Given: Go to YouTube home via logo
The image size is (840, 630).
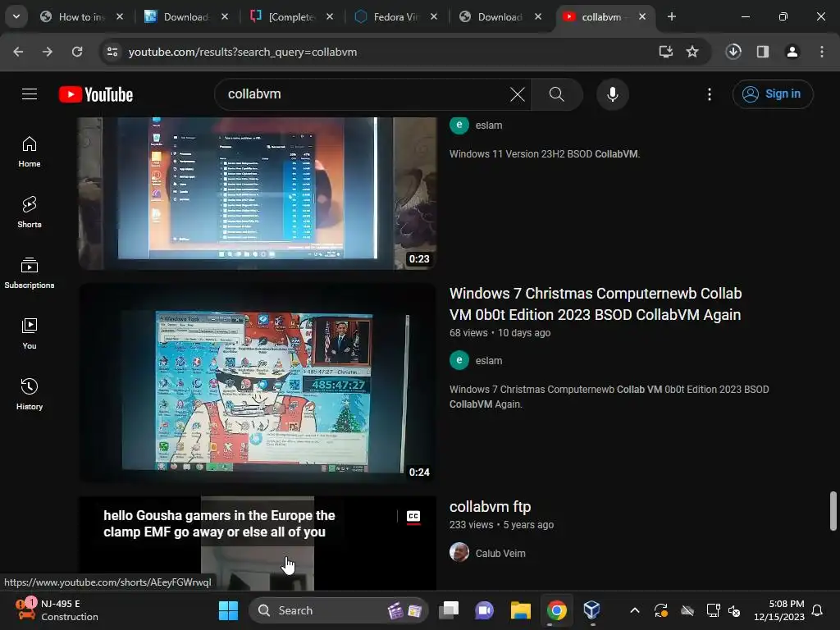Looking at the screenshot, I should coord(96,94).
